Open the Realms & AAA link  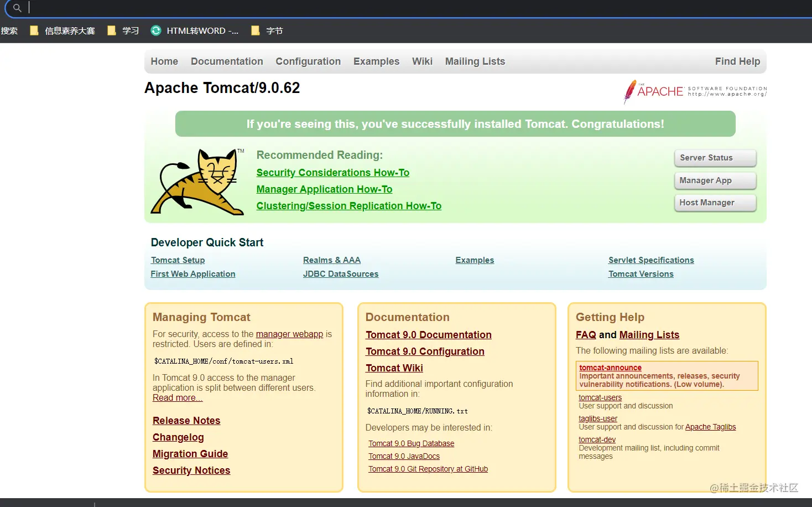(332, 260)
